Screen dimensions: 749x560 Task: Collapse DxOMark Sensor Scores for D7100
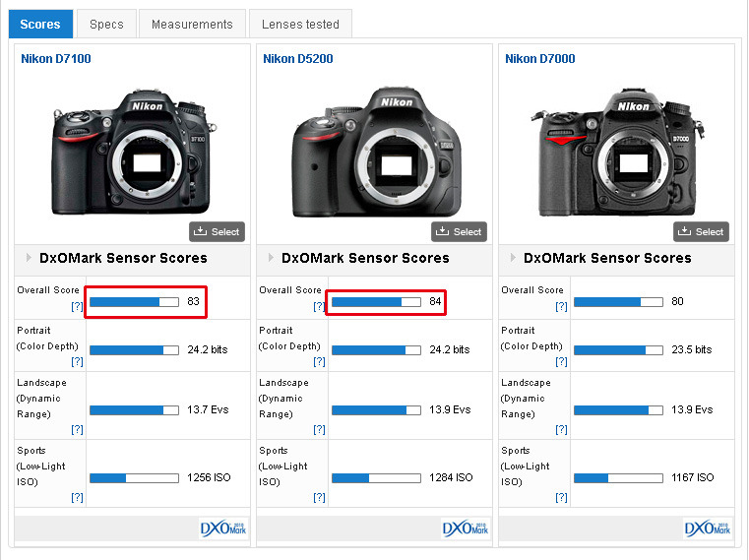26,259
